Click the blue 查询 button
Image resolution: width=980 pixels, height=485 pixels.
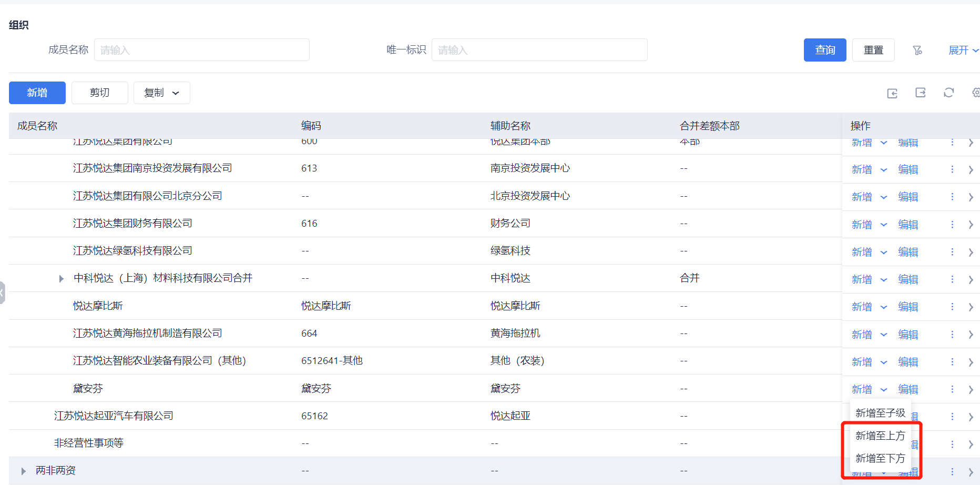click(824, 50)
